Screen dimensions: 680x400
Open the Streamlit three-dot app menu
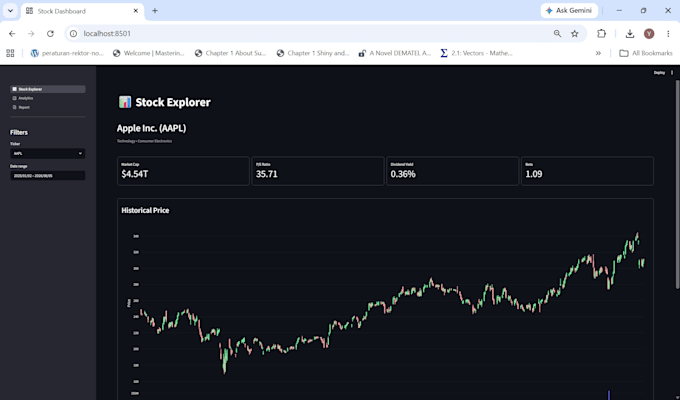tap(672, 72)
